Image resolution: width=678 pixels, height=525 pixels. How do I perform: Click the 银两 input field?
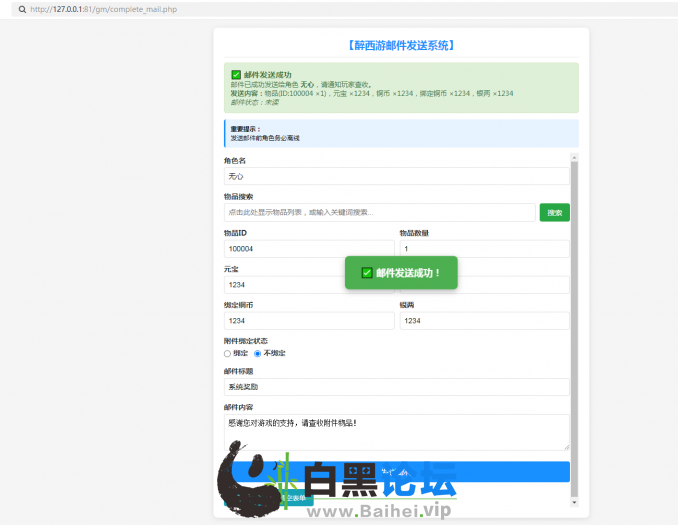pos(484,321)
